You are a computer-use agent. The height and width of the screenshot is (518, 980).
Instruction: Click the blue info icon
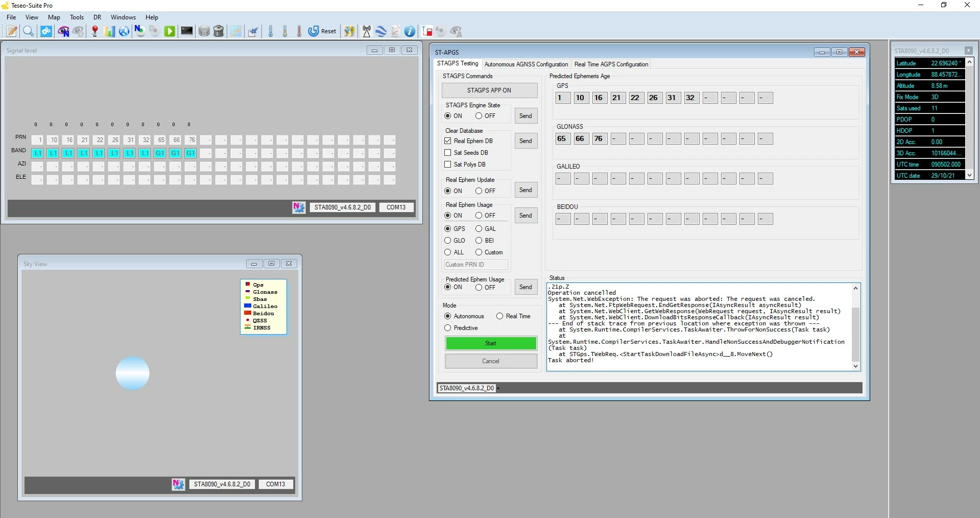pos(410,31)
